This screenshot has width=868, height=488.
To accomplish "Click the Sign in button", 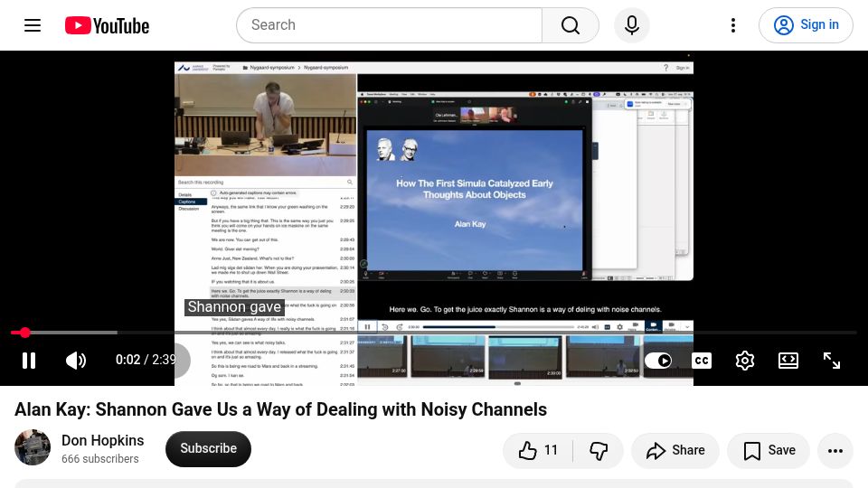I will click(806, 25).
